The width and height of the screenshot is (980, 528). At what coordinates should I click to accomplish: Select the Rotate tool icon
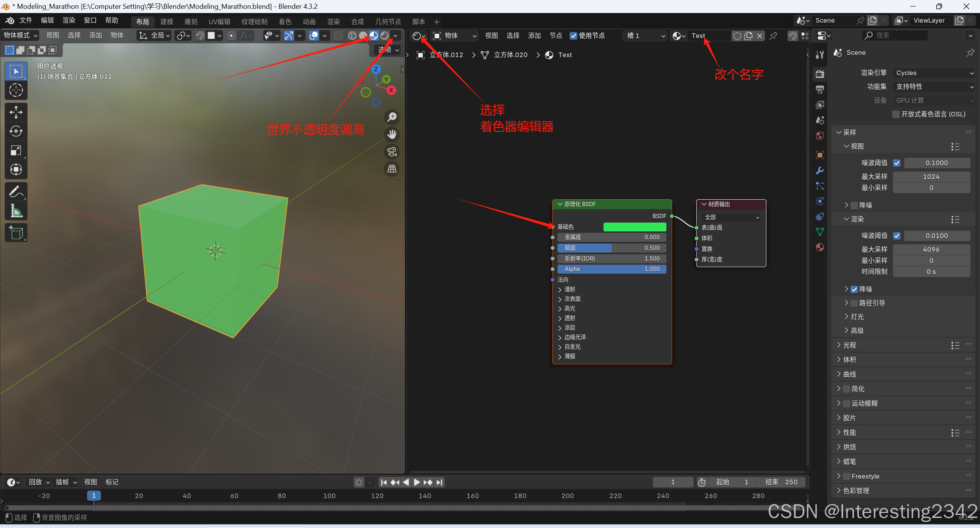(16, 131)
